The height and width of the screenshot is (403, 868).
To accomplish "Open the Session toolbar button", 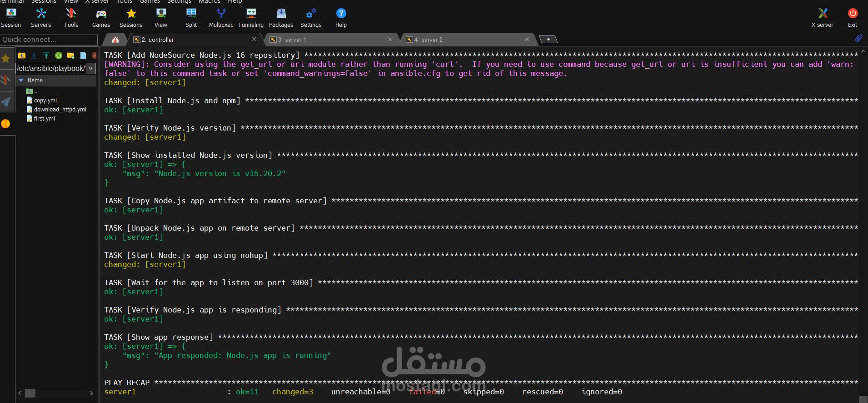I will 11,18.
